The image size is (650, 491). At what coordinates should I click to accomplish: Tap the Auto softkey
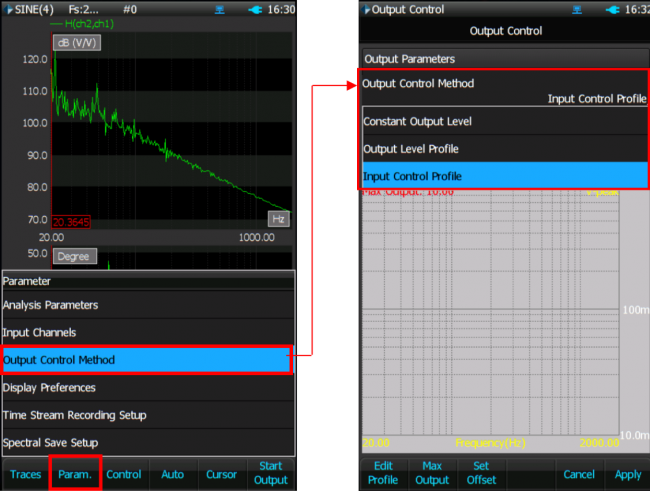tap(172, 474)
